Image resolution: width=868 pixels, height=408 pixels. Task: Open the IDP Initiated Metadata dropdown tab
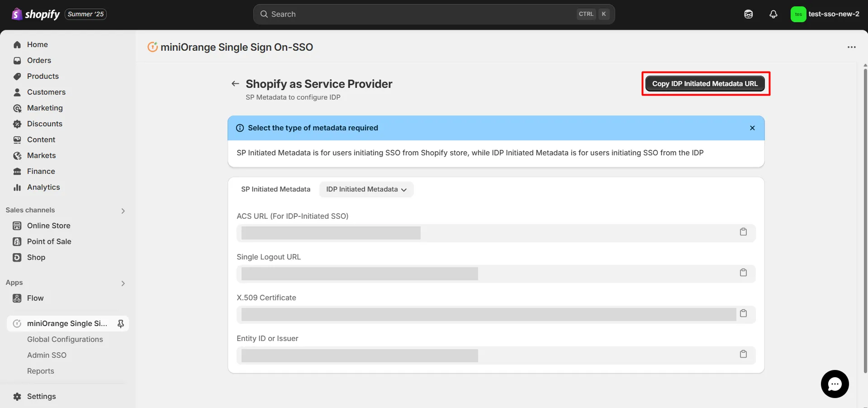click(x=366, y=189)
